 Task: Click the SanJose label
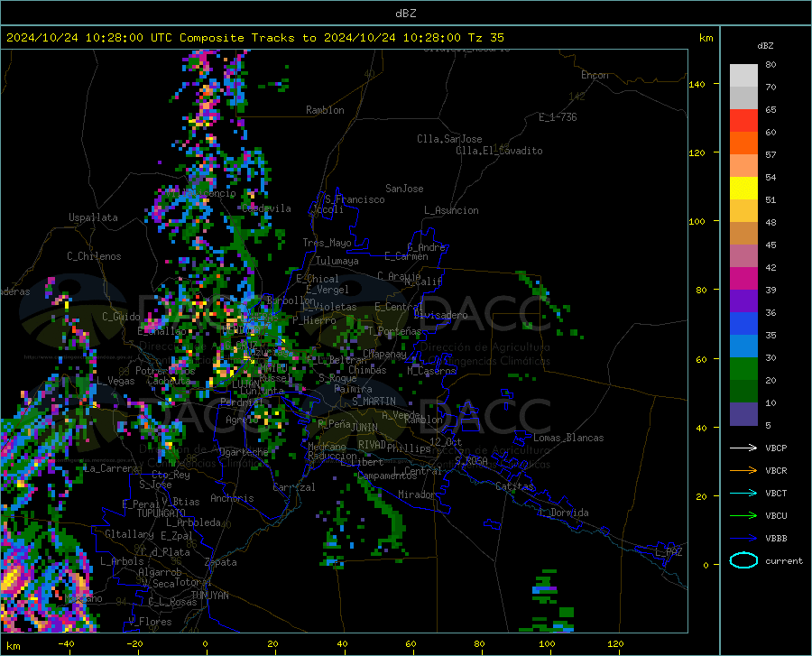click(x=404, y=189)
